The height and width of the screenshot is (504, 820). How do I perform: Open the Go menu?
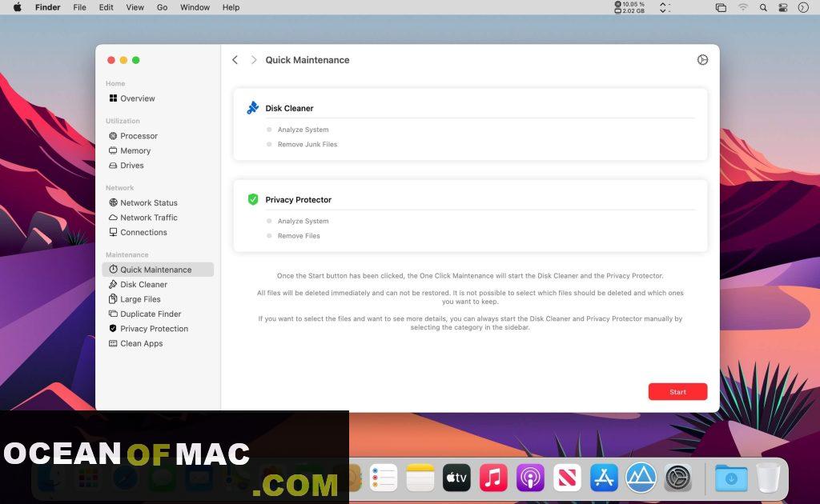162,7
